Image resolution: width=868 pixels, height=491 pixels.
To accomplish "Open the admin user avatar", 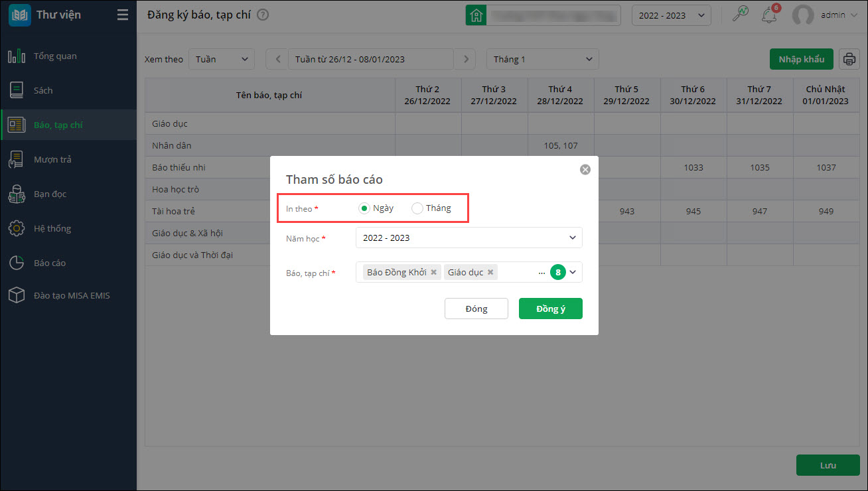I will (803, 15).
